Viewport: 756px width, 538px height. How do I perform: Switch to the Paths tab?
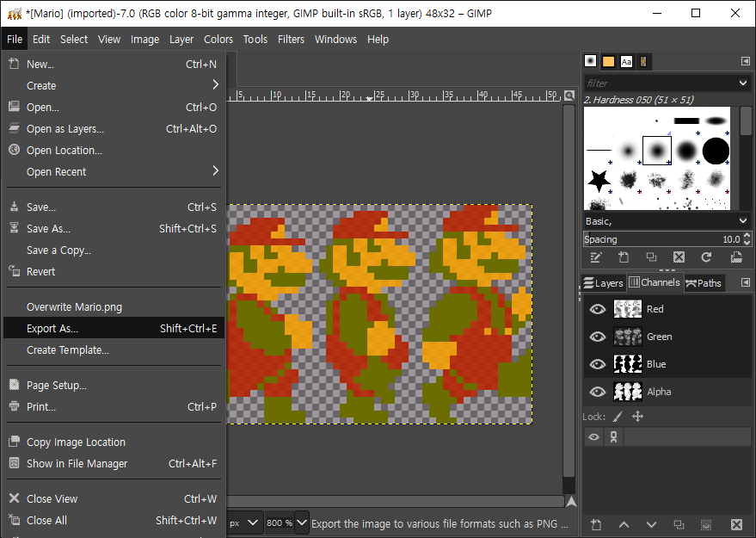[704, 282]
